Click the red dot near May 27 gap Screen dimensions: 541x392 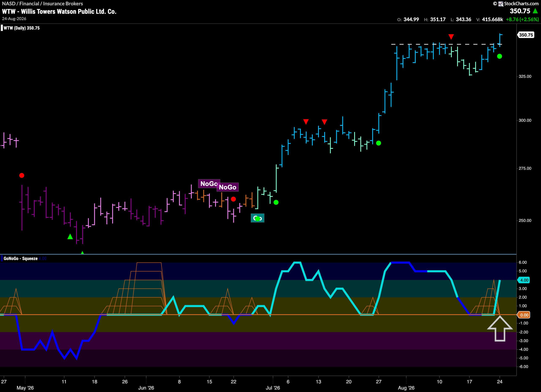click(x=22, y=176)
